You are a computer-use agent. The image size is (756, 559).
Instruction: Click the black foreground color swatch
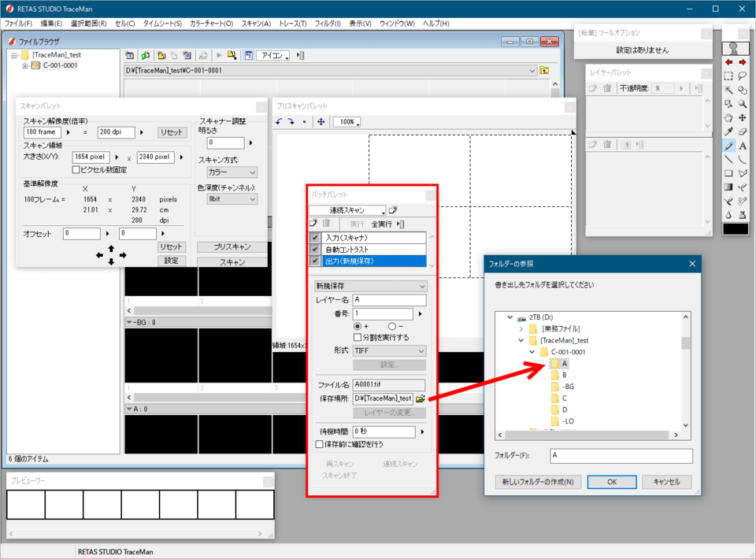[736, 228]
